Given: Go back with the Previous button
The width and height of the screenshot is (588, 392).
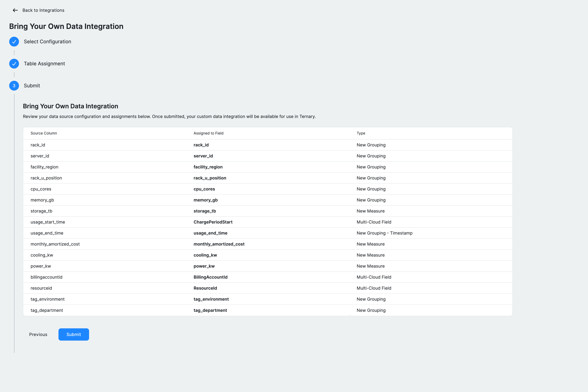Looking at the screenshot, I should 38,334.
